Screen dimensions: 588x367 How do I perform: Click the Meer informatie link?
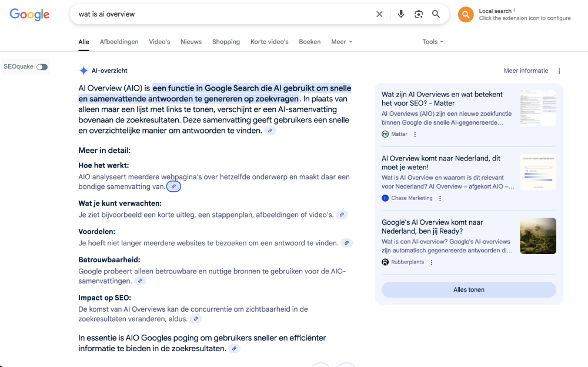point(526,71)
